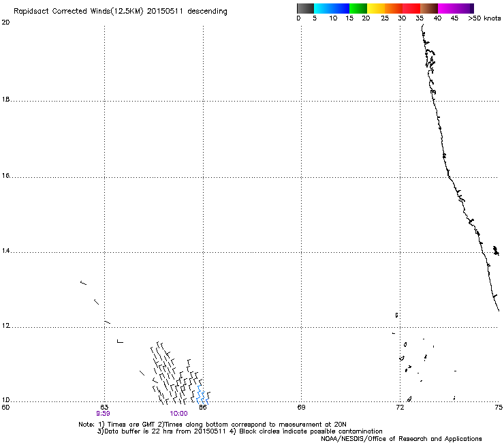Image resolution: width=504 pixels, height=443 pixels.
Task: Click the latitude label '12'
Action: [x=5, y=326]
